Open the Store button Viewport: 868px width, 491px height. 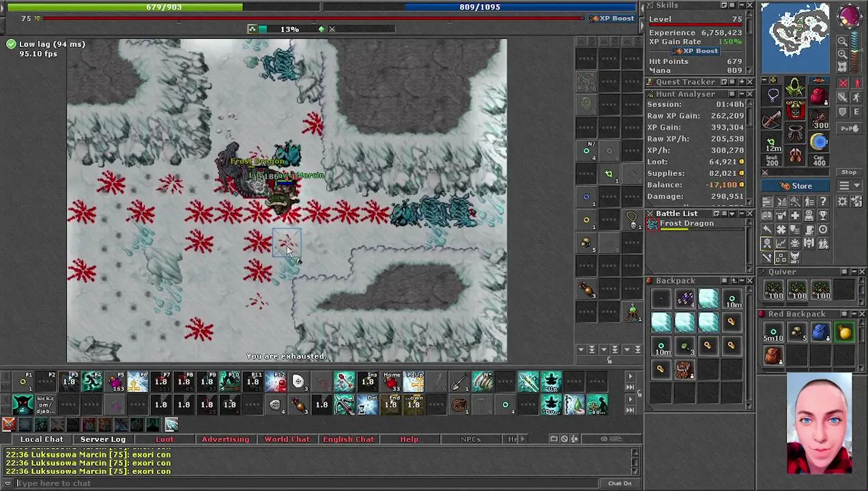click(796, 186)
